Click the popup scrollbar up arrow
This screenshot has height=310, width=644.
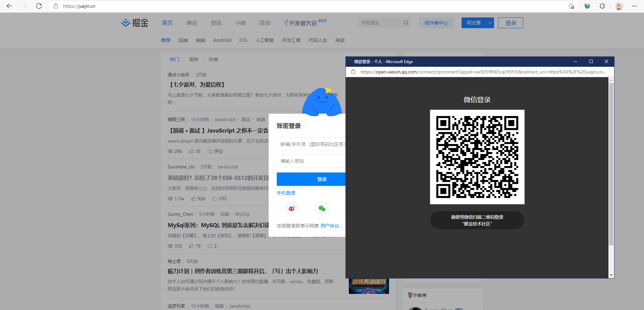[x=611, y=80]
